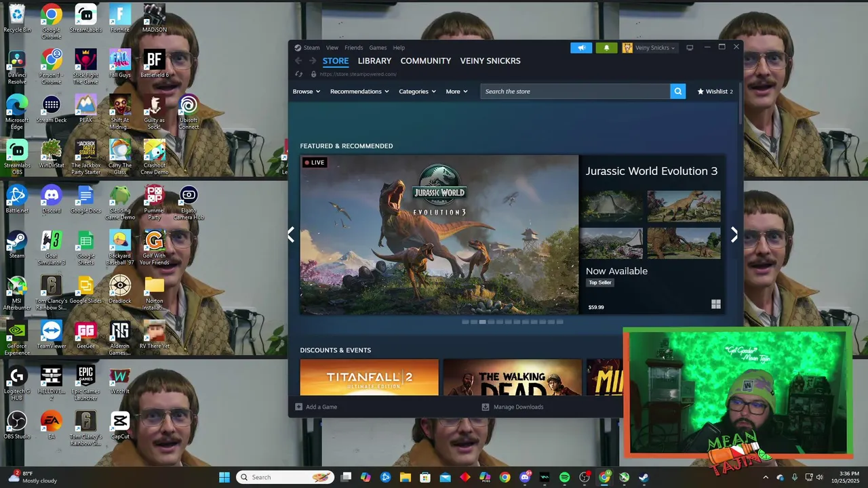Open the Windows Start menu

[x=224, y=477]
